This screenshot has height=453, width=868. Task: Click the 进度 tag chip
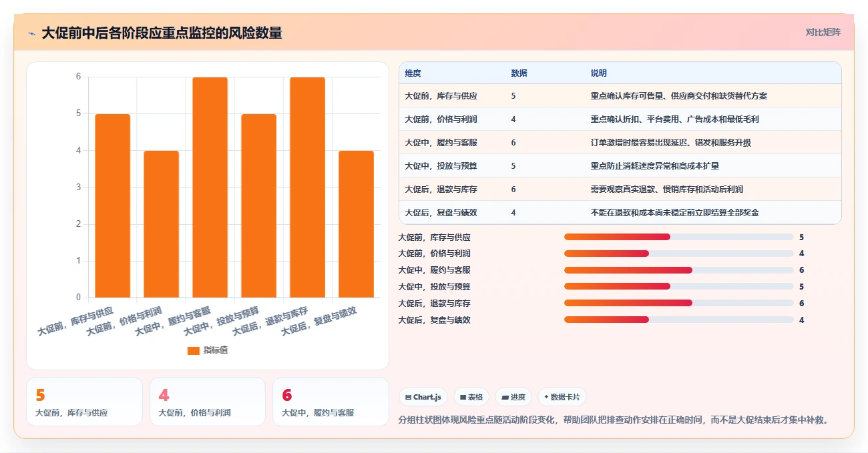tap(513, 397)
